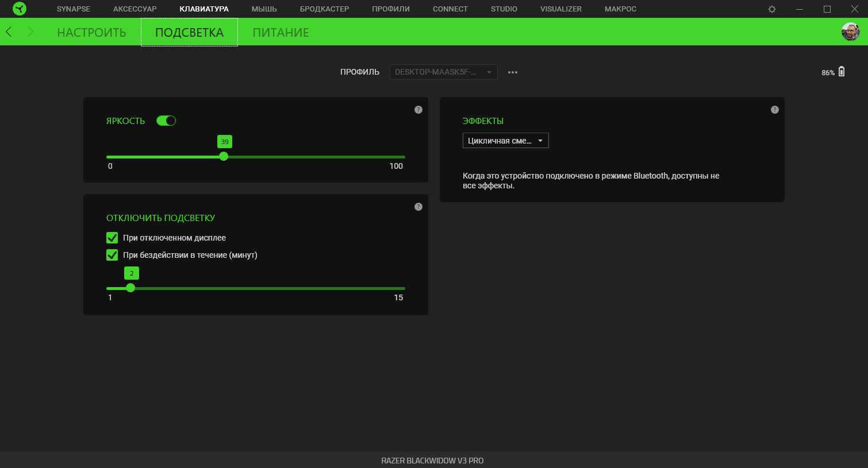Screen dimensions: 868x468
Task: Open the ПИТАНИЕ subtab
Action: tap(281, 33)
